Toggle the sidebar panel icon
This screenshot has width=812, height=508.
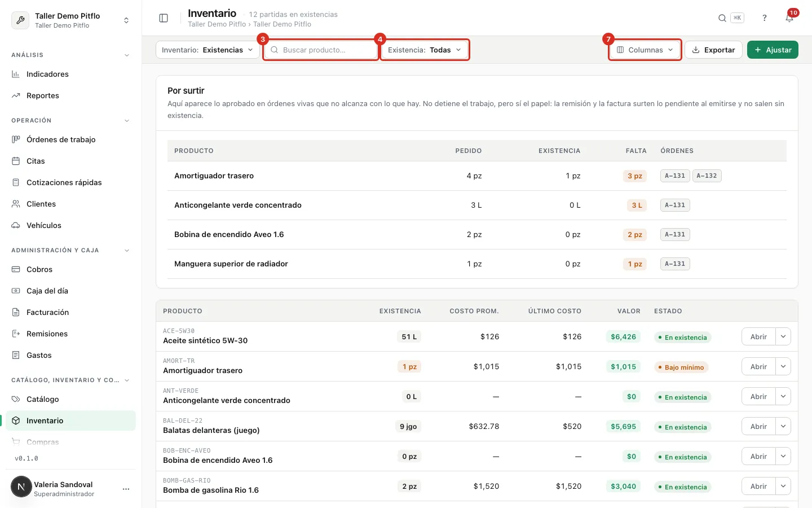164,18
